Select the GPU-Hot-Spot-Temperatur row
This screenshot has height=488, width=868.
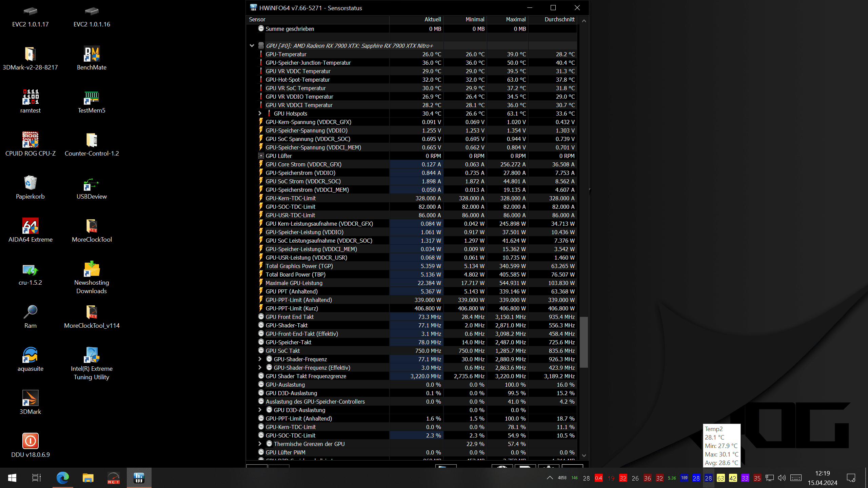tap(298, 80)
